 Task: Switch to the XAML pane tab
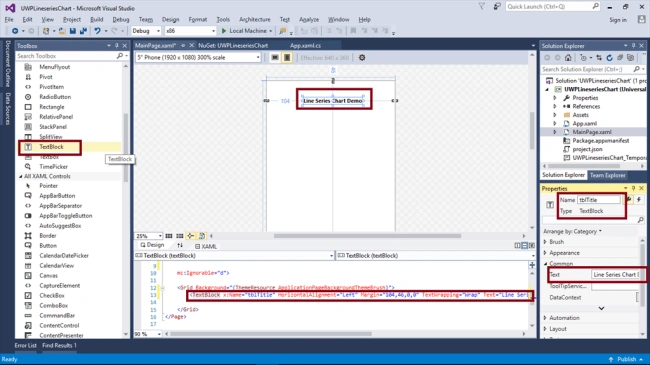(x=206, y=246)
